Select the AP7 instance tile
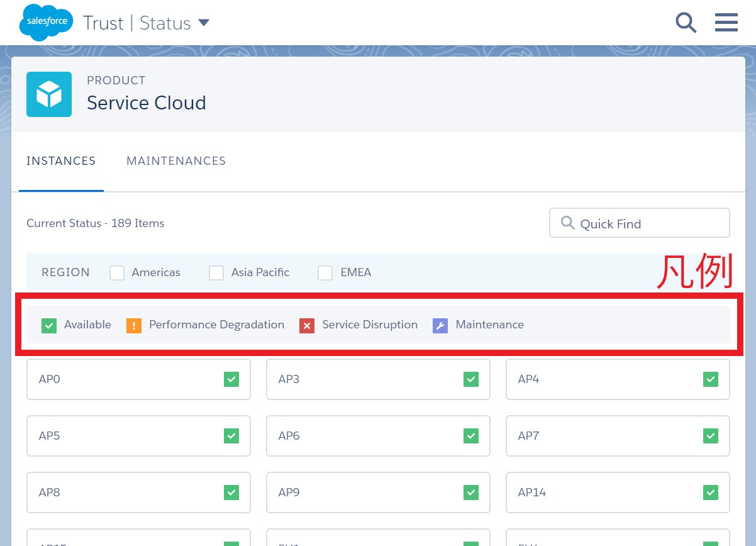Image resolution: width=756 pixels, height=546 pixels. pyautogui.click(x=617, y=436)
